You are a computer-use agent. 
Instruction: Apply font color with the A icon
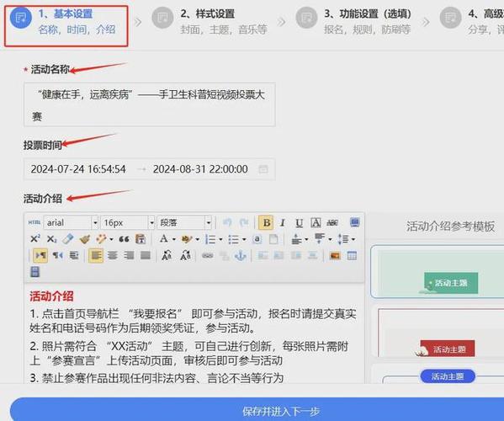(x=163, y=239)
